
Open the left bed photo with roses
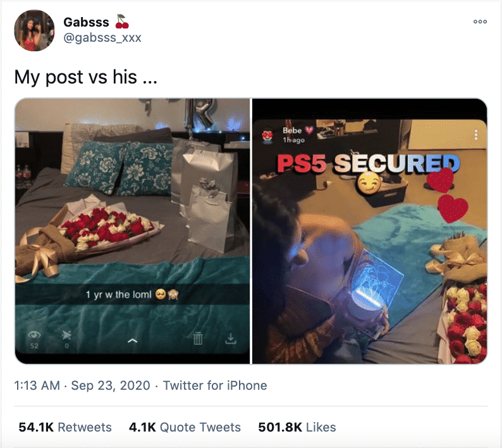click(x=132, y=231)
